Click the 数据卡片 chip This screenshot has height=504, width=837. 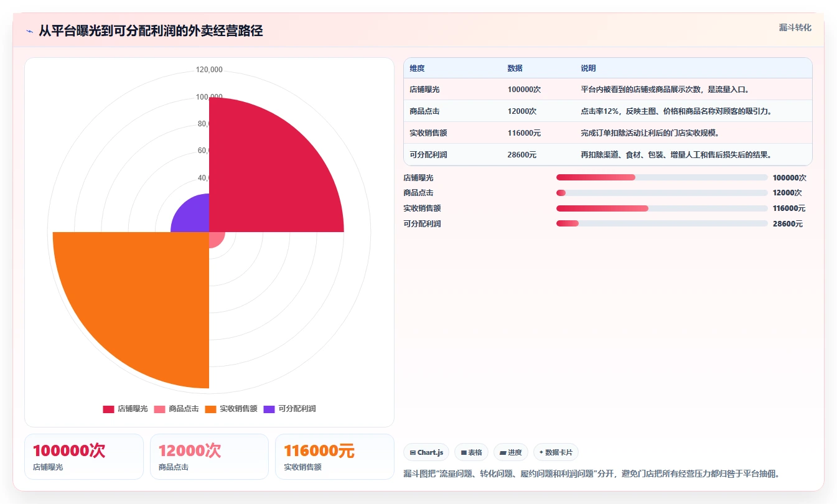(556, 452)
